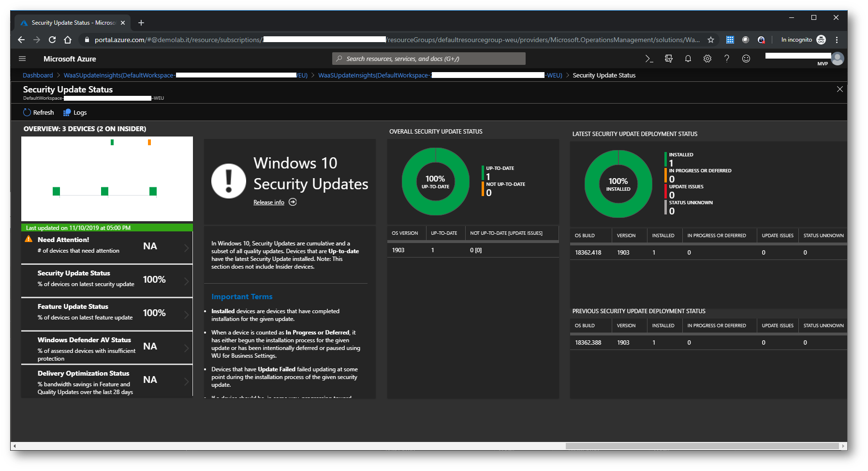Viewport: 868px width, 471px height.
Task: Open the second WaaSUpdateInsights breadcrumb
Action: [x=440, y=75]
